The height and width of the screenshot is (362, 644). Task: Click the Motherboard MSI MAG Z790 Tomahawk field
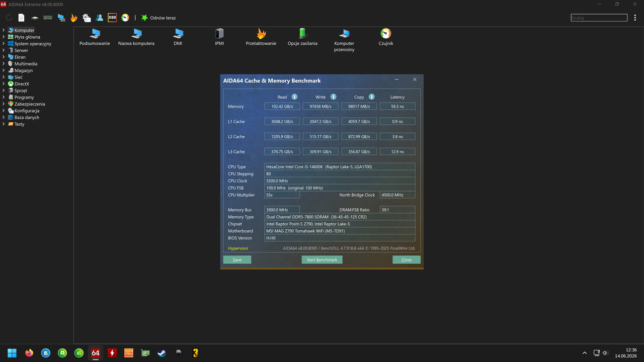(340, 231)
